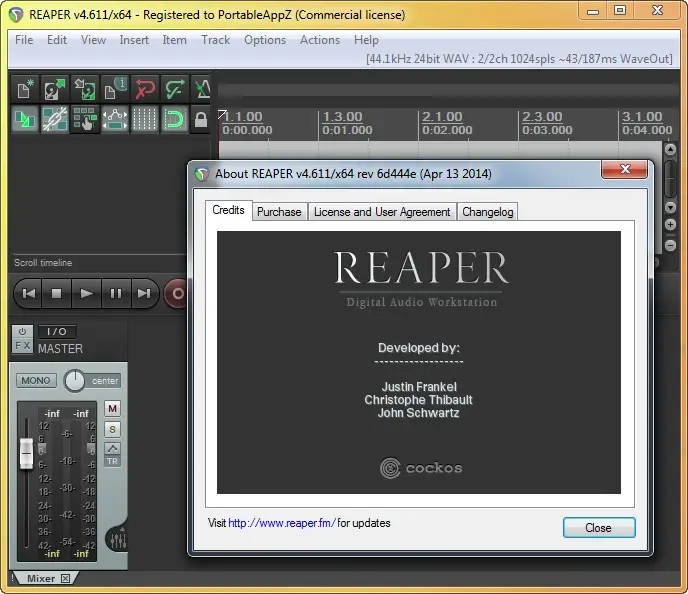Click timeline marker at 2.1.00
Screen dimensions: 688x594
[x=442, y=117]
